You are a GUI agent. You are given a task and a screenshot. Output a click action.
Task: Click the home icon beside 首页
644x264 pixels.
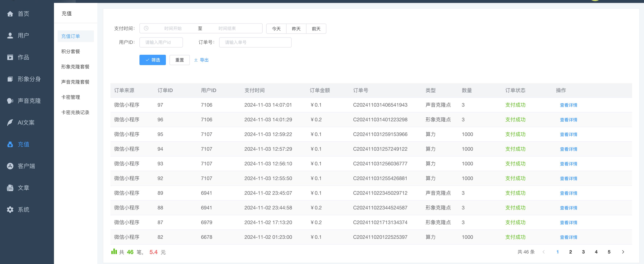(10, 14)
